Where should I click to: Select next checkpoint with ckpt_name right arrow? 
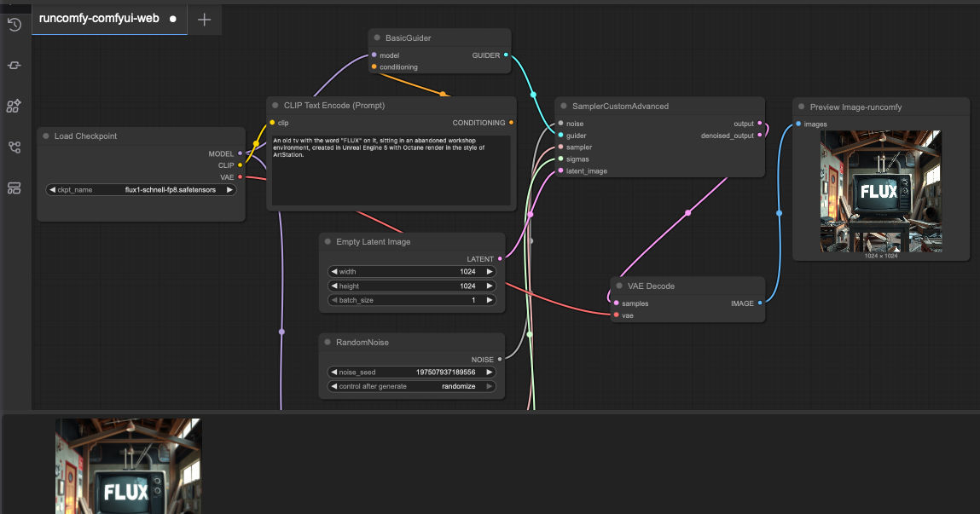click(229, 190)
